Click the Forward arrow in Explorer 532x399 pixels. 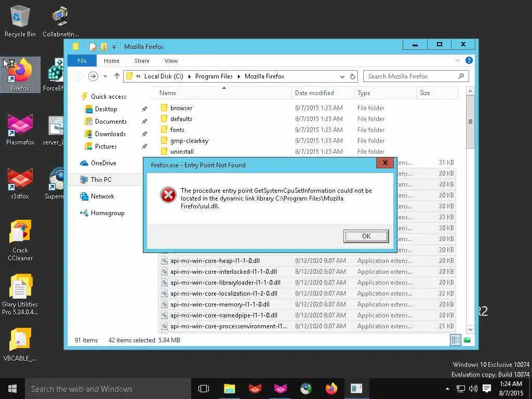[93, 76]
